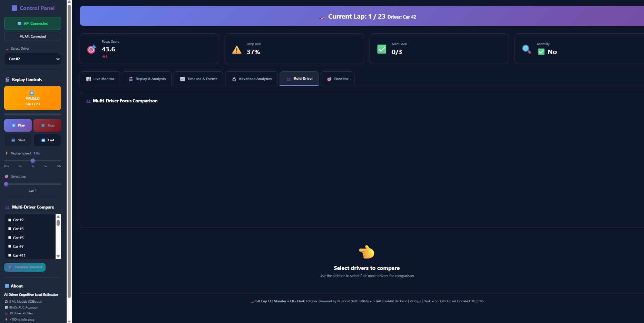Click the orange PAUSED status button
The height and width of the screenshot is (323, 644).
[x=32, y=98]
